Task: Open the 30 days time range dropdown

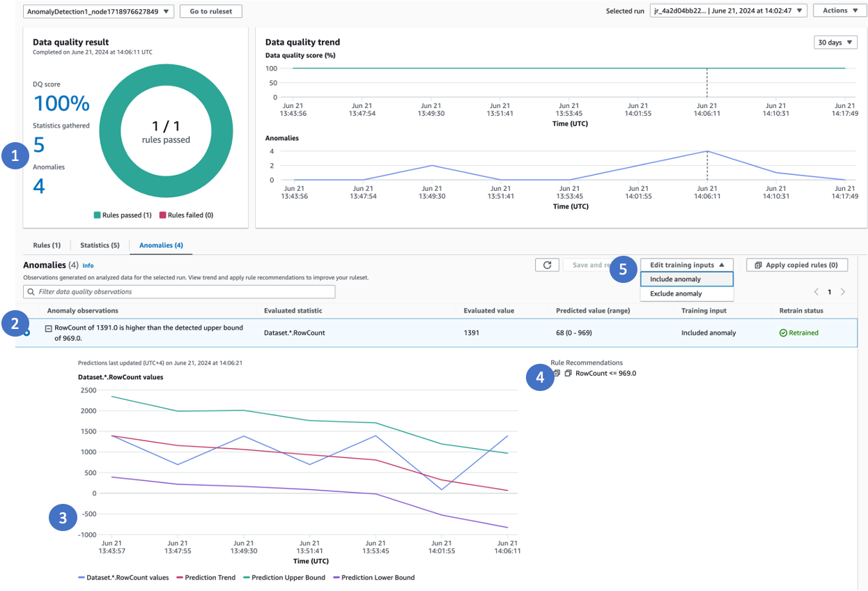Action: pos(835,43)
